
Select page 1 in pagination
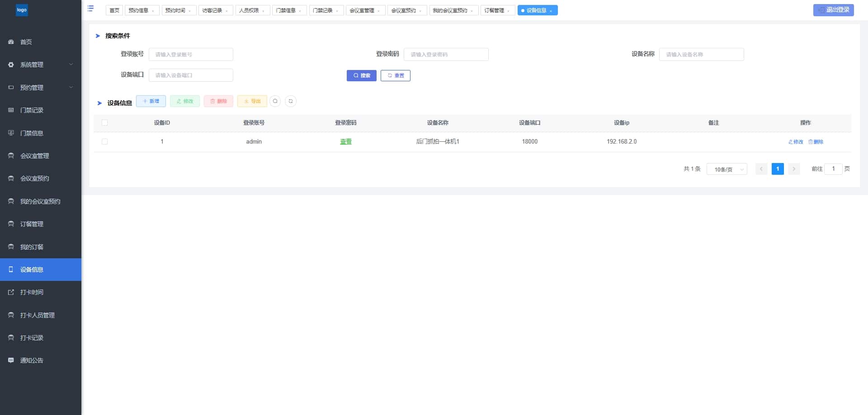[x=778, y=169]
